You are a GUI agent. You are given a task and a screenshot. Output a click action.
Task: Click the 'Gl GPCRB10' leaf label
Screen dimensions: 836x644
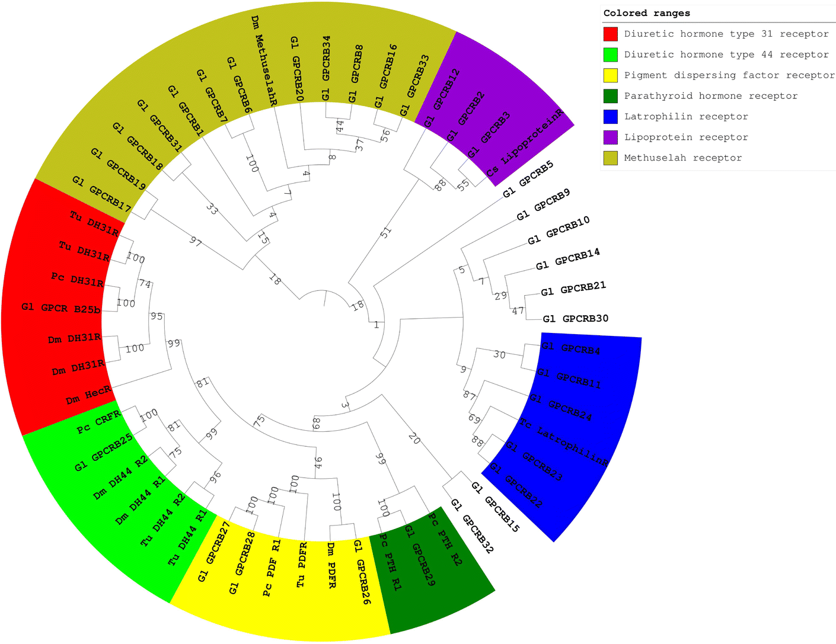click(x=559, y=230)
